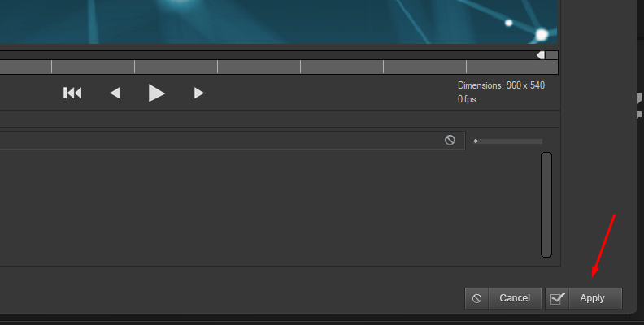Click the long empty input field
This screenshot has width=644, height=325.
click(233, 141)
